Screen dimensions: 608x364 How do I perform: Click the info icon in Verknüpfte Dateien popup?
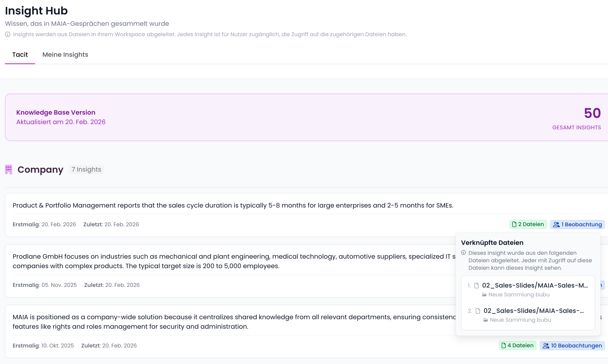463,253
